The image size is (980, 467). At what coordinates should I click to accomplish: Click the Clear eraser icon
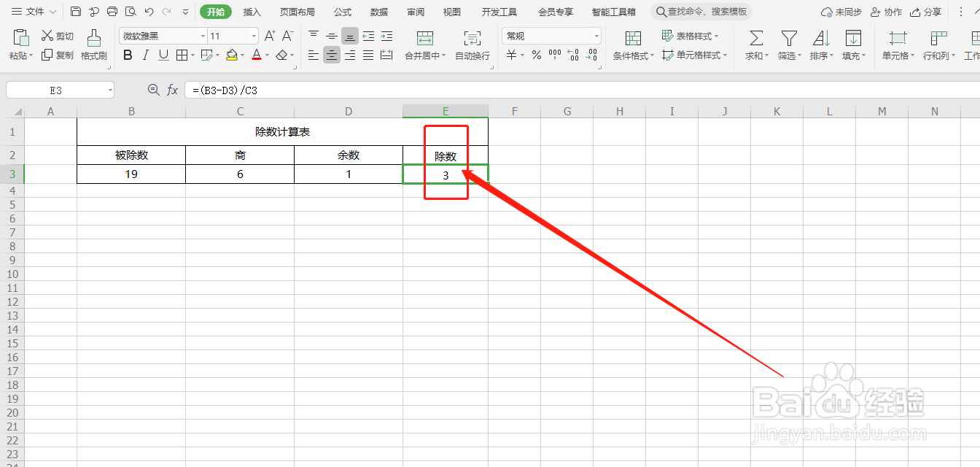281,55
